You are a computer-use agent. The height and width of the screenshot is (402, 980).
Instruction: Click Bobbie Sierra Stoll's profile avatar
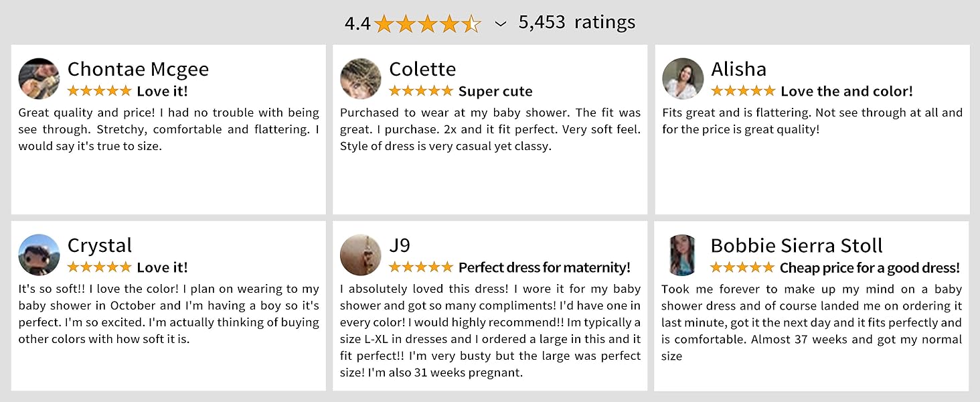tap(682, 255)
